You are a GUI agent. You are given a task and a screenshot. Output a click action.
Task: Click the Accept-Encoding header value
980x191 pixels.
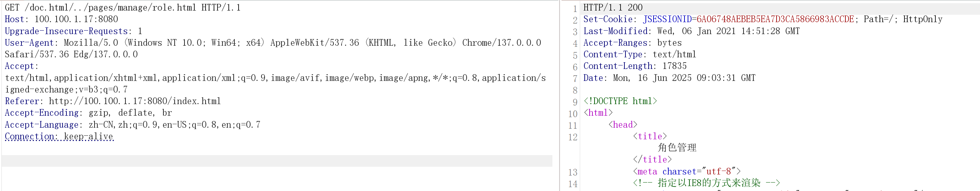point(130,113)
